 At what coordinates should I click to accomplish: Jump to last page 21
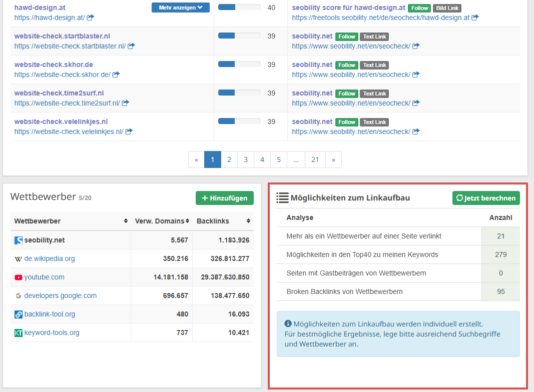point(315,159)
